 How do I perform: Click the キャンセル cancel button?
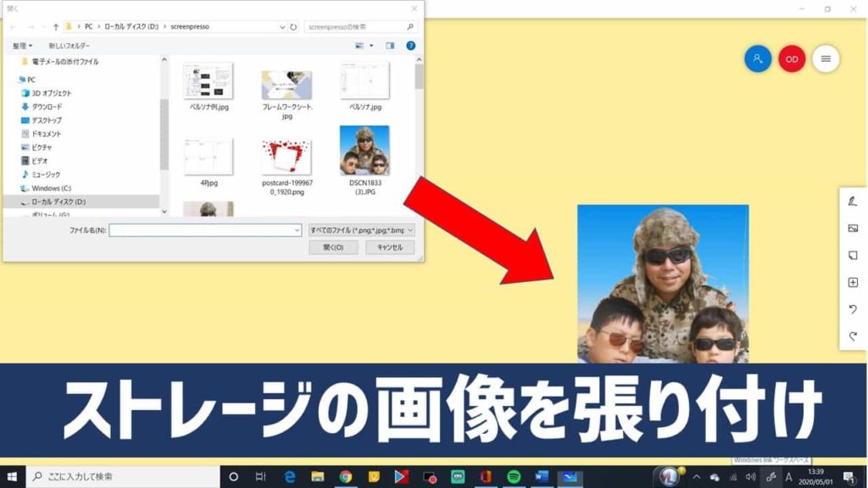[x=390, y=247]
